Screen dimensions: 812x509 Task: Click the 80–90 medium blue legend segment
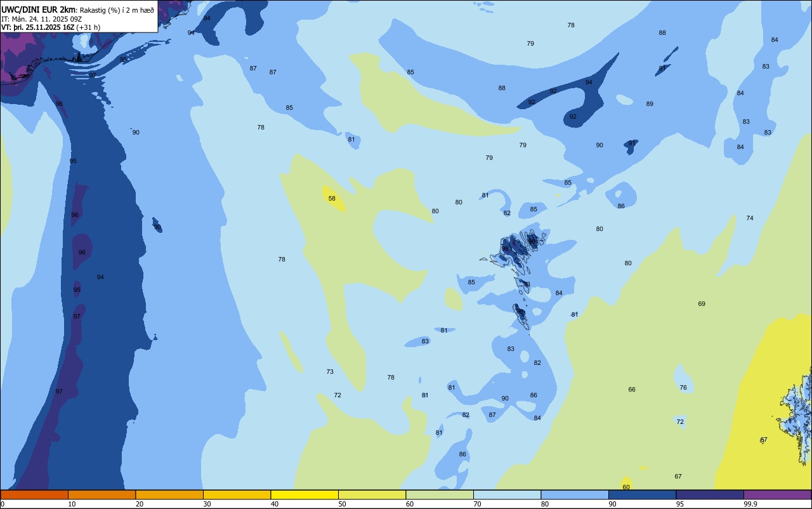[x=575, y=494]
